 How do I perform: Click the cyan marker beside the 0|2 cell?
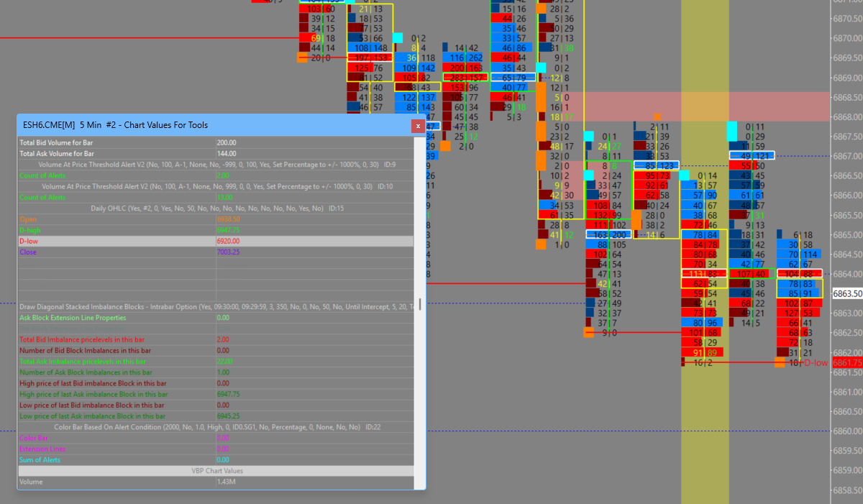(x=398, y=37)
